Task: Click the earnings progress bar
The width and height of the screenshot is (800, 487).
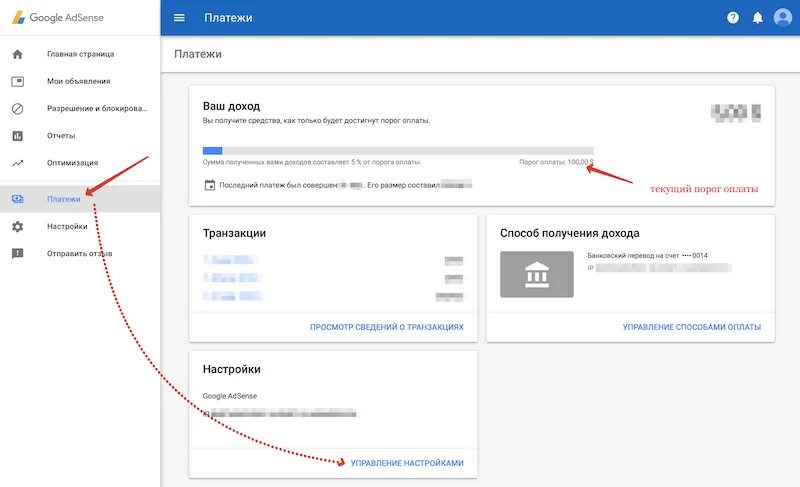Action: 398,150
